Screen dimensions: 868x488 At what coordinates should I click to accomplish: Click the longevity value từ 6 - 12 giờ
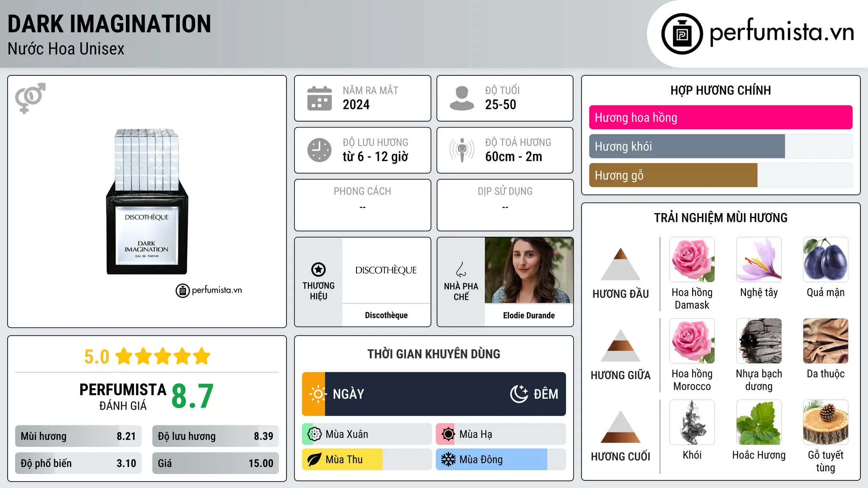pyautogui.click(x=376, y=157)
